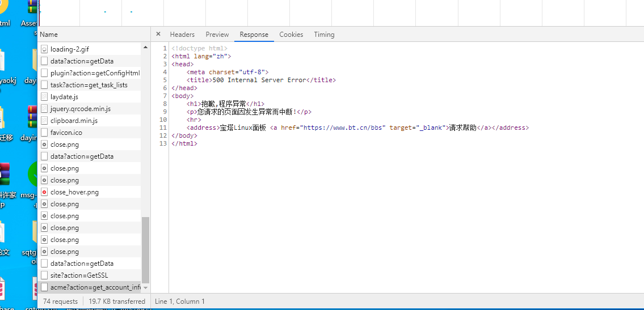Click the closing </body> tag on line 12

coord(184,135)
